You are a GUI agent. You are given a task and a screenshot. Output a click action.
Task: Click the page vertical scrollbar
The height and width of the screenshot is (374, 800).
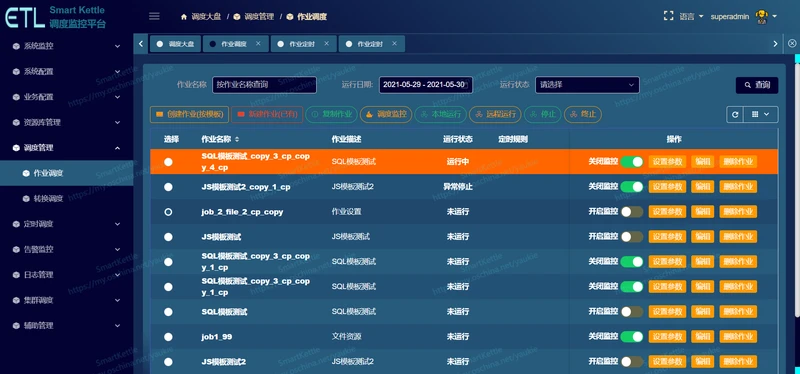tap(797, 204)
